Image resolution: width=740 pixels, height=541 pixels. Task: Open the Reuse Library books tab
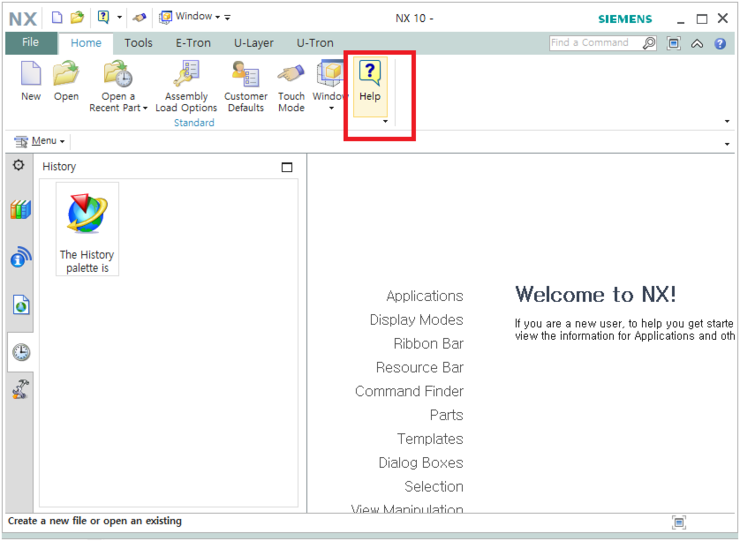tap(20, 209)
